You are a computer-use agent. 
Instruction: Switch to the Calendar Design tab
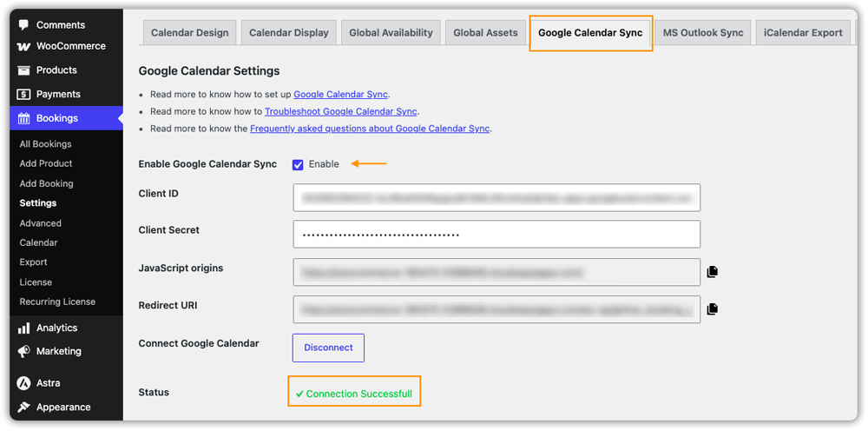pyautogui.click(x=190, y=33)
